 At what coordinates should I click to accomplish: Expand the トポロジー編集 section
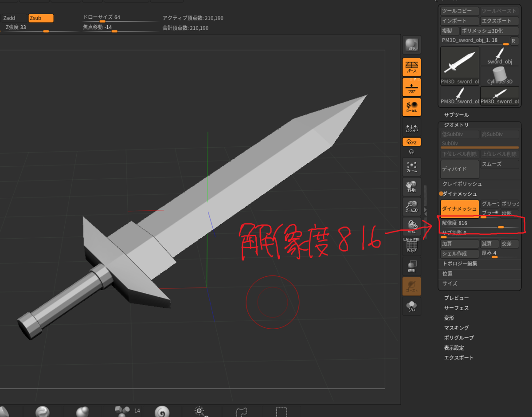click(460, 264)
